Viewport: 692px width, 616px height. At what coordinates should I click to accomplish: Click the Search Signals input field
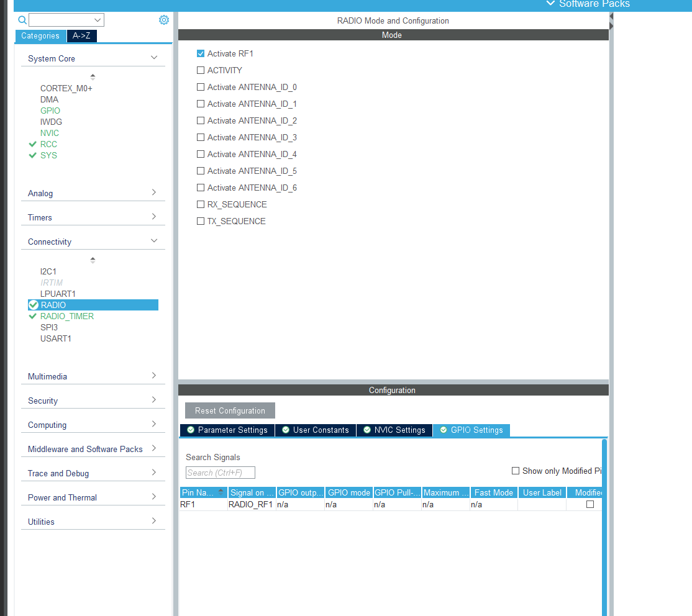[220, 472]
